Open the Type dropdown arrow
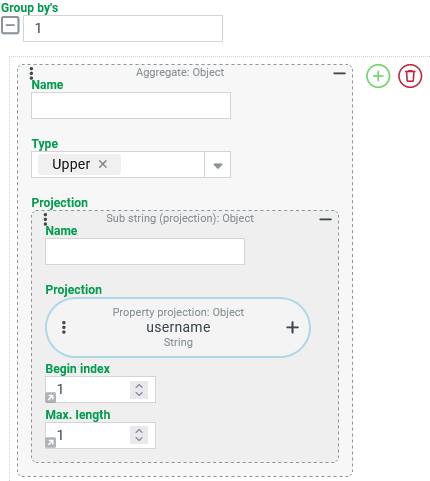The image size is (430, 481). [218, 165]
